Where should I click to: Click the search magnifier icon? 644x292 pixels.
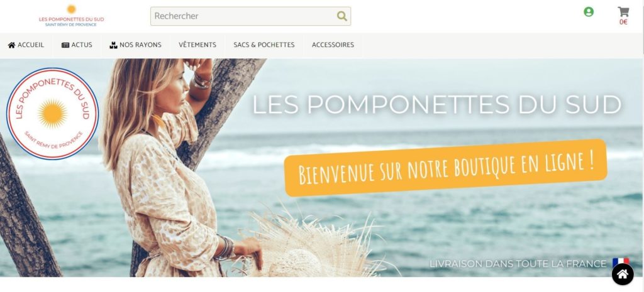[341, 16]
